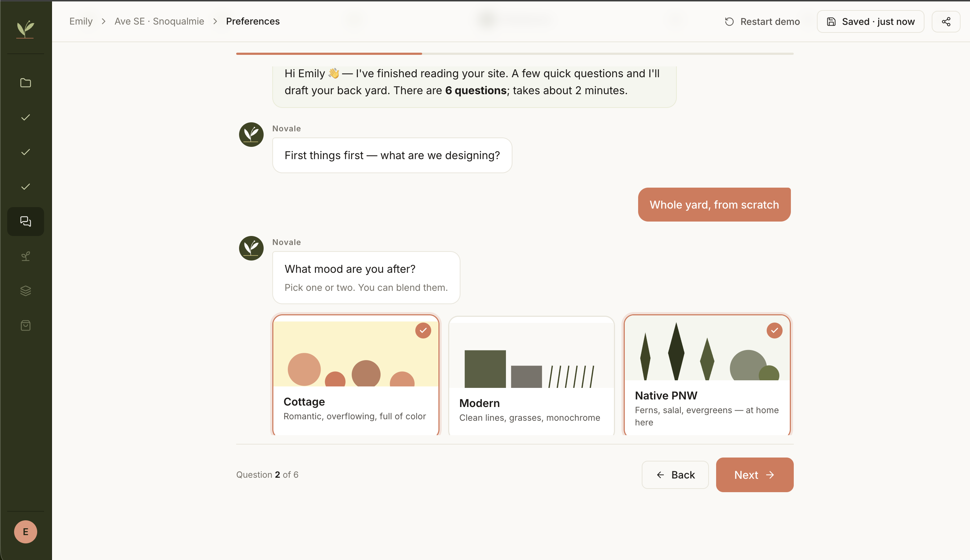Open the user avatar labeled E
Viewport: 970px width, 560px height.
click(x=25, y=531)
